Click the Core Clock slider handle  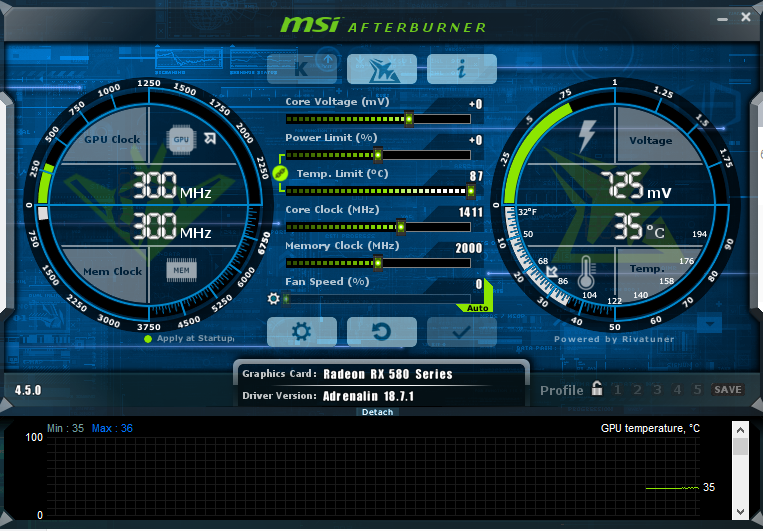point(401,227)
